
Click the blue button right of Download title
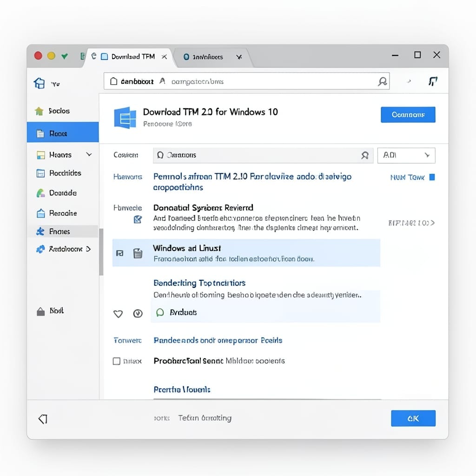pos(408,115)
